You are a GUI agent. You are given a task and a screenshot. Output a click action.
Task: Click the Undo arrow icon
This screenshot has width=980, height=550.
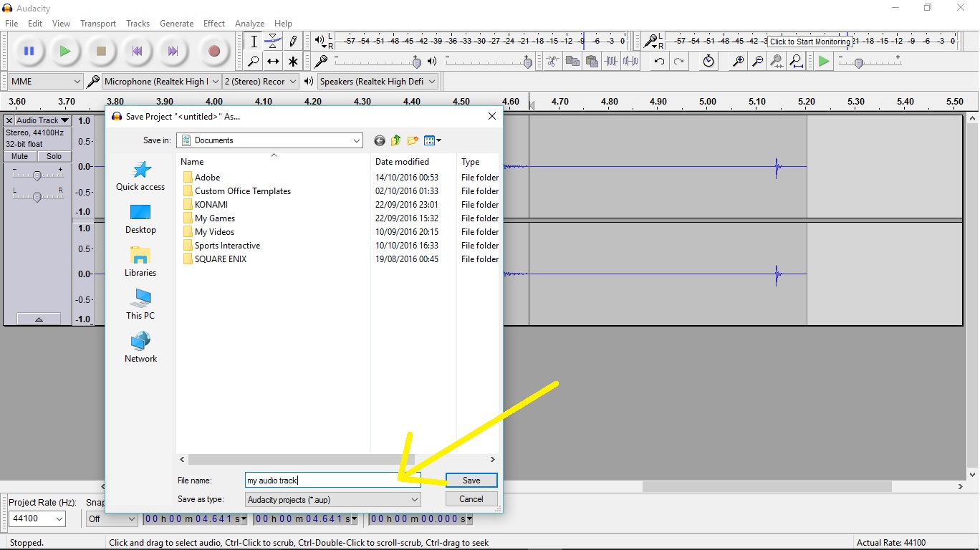coord(659,62)
